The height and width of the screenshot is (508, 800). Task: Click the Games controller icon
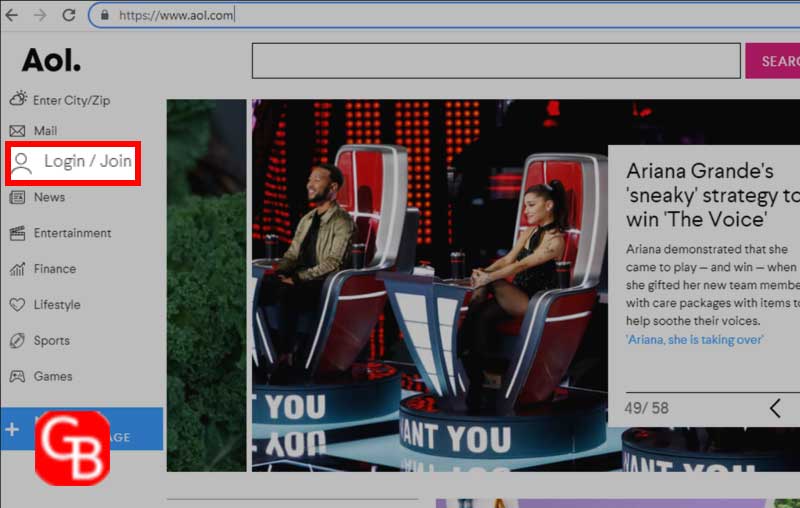pos(17,376)
